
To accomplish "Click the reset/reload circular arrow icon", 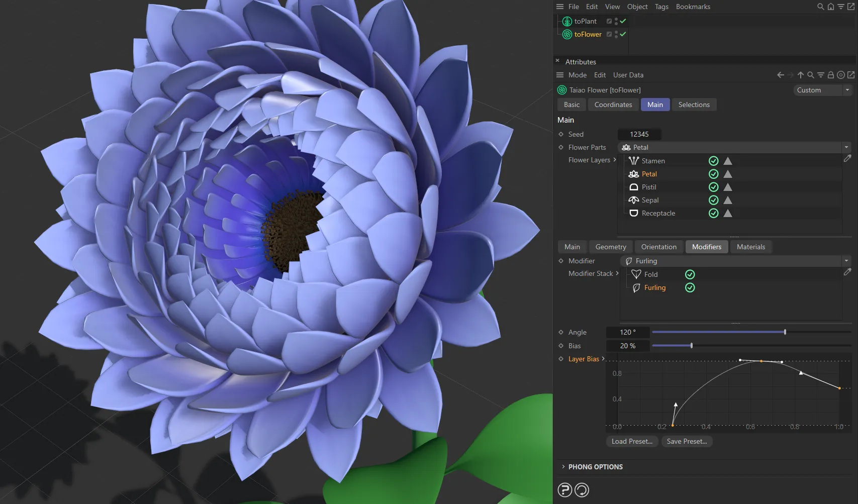I will coord(582,489).
